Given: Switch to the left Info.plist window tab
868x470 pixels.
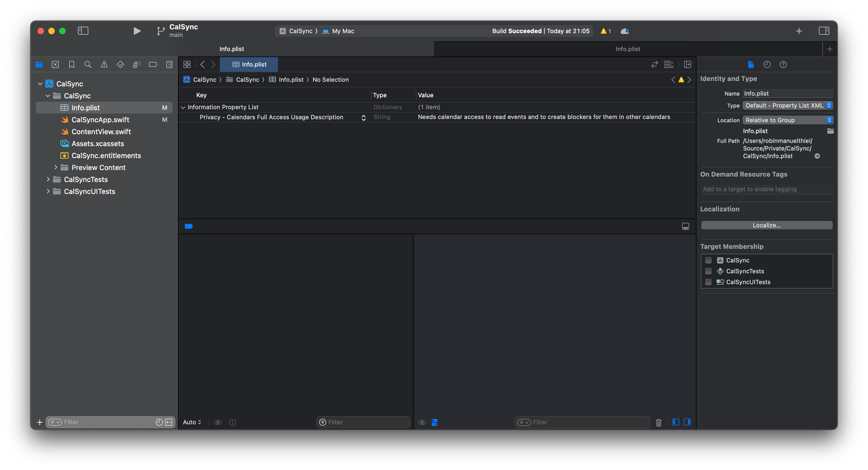Looking at the screenshot, I should tap(232, 49).
